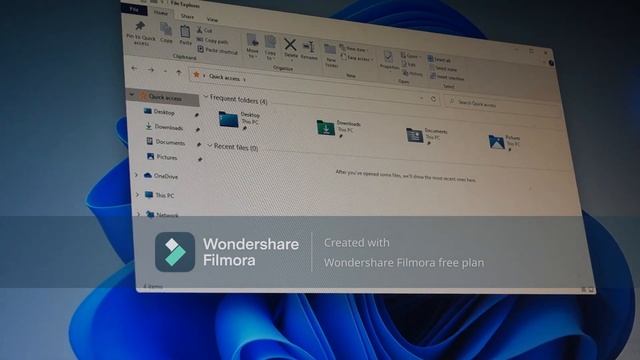This screenshot has width=640, height=360.
Task: Go forward with the right arrow
Action: point(151,70)
